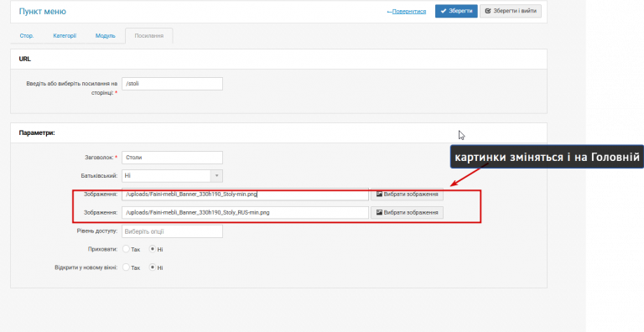Click Вибрати зображення for the Stoly-min.png row

(407, 195)
